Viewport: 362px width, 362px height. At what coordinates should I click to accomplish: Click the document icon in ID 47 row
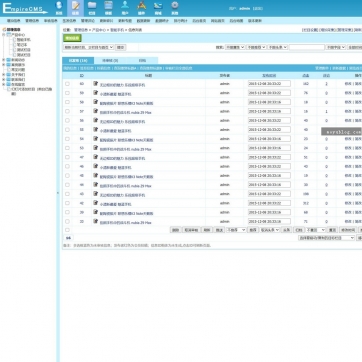coord(96,157)
